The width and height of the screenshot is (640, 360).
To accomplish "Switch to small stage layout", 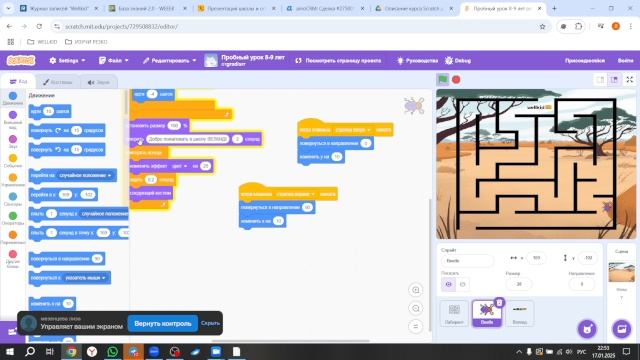I will point(600,80).
